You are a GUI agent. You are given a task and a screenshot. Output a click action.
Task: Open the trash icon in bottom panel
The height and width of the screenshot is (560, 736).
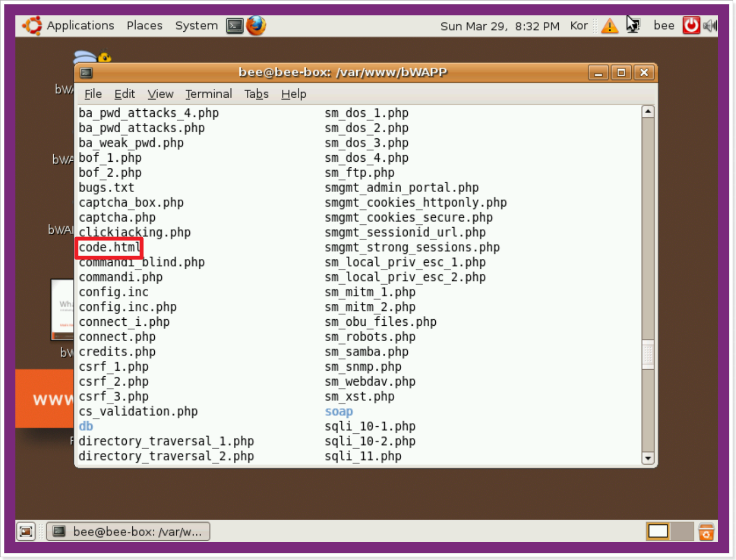tap(706, 531)
